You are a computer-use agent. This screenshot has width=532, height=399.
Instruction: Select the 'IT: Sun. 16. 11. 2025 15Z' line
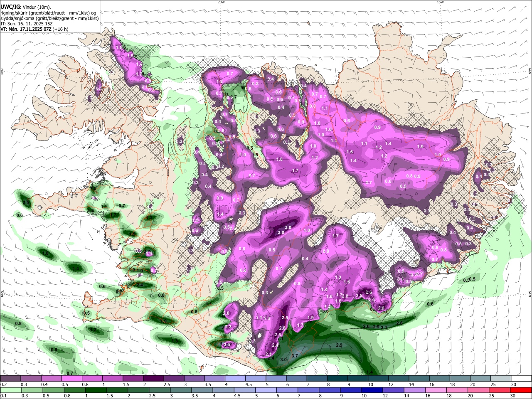pyautogui.click(x=26, y=23)
